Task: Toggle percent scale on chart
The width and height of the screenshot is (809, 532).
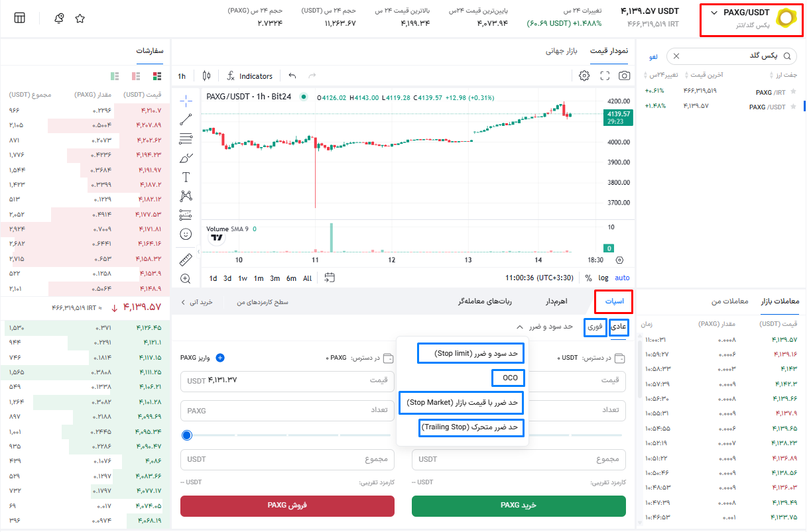Action: (588, 278)
